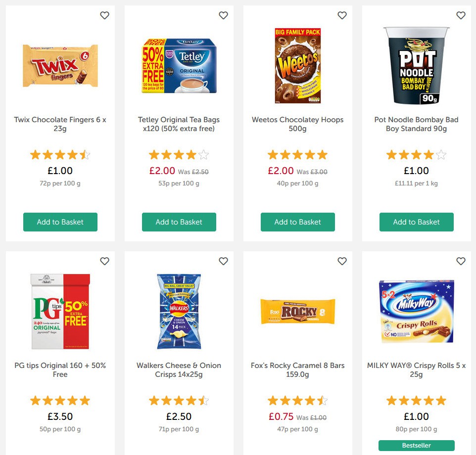Add Weetos Chocolatey Hoops to favourites

point(342,15)
